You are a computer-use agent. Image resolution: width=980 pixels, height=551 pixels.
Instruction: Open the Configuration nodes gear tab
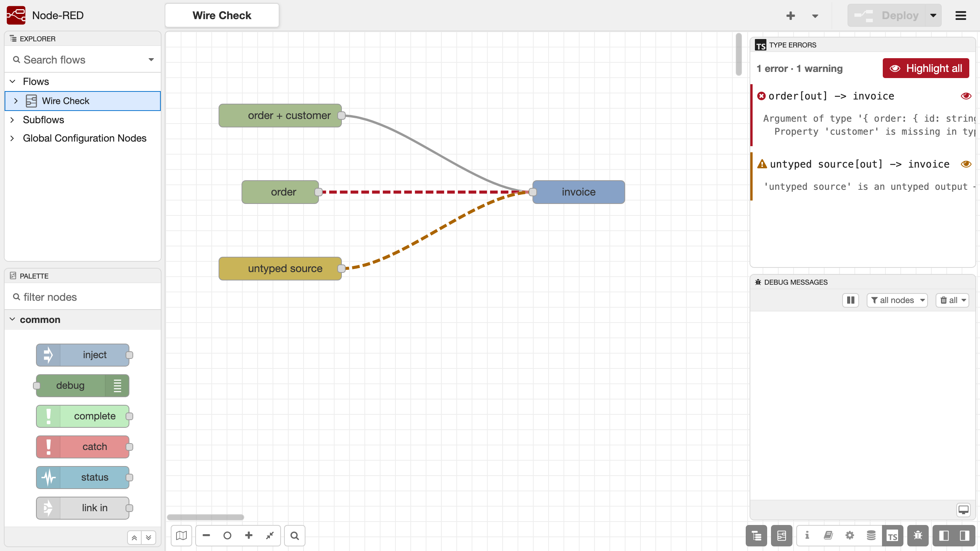[x=849, y=536]
